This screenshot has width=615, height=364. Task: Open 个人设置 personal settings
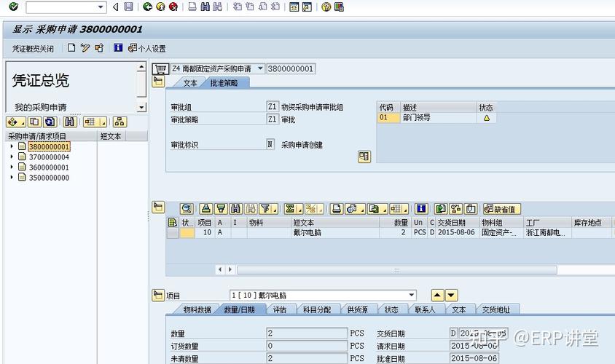click(x=147, y=48)
